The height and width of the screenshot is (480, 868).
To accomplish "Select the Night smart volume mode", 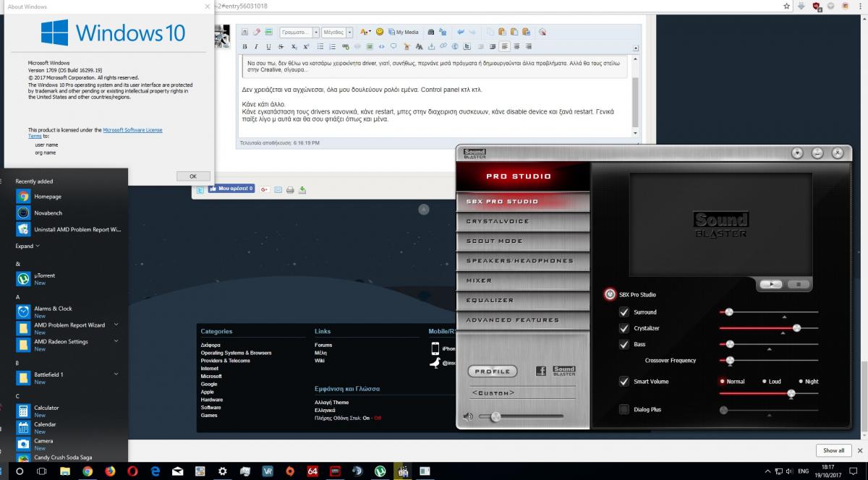I will tap(809, 381).
